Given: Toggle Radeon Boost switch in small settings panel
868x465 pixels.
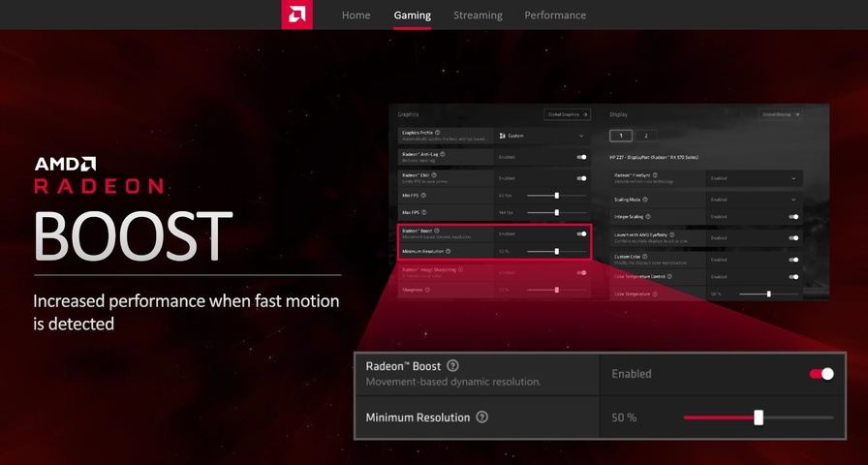Looking at the screenshot, I should tap(581, 233).
